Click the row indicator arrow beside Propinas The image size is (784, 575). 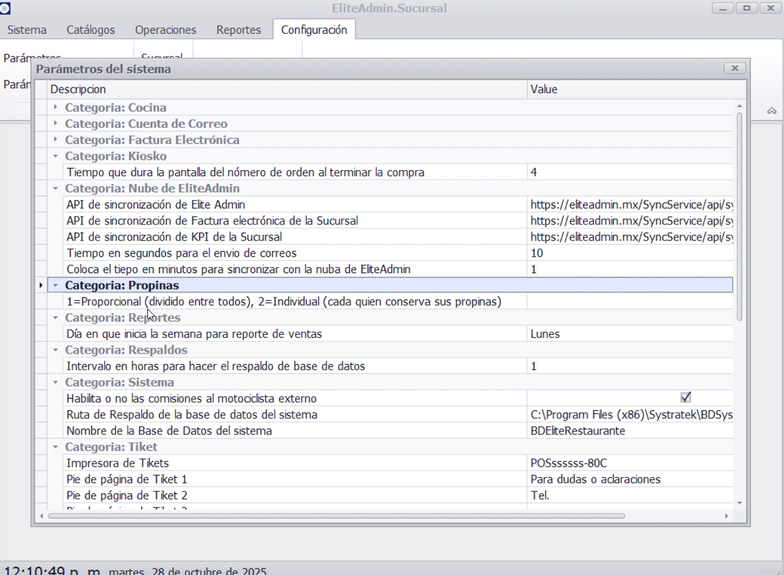pos(41,285)
